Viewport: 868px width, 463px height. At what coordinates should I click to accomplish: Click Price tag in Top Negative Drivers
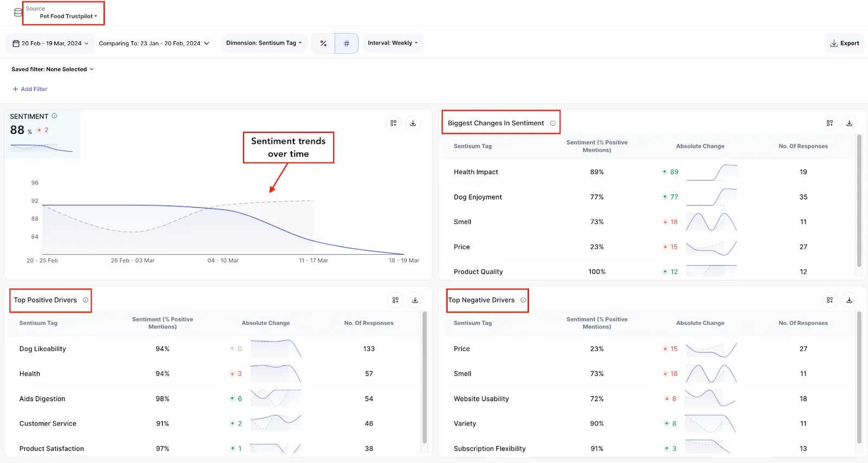(462, 349)
